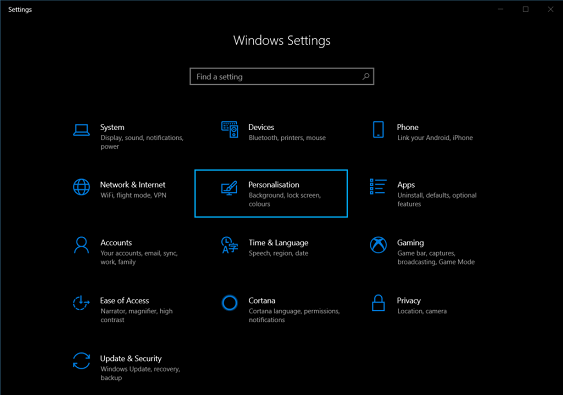Screen dimensions: 563x395
Task: Click the Devices keyboard and speaker icon
Action: click(229, 130)
